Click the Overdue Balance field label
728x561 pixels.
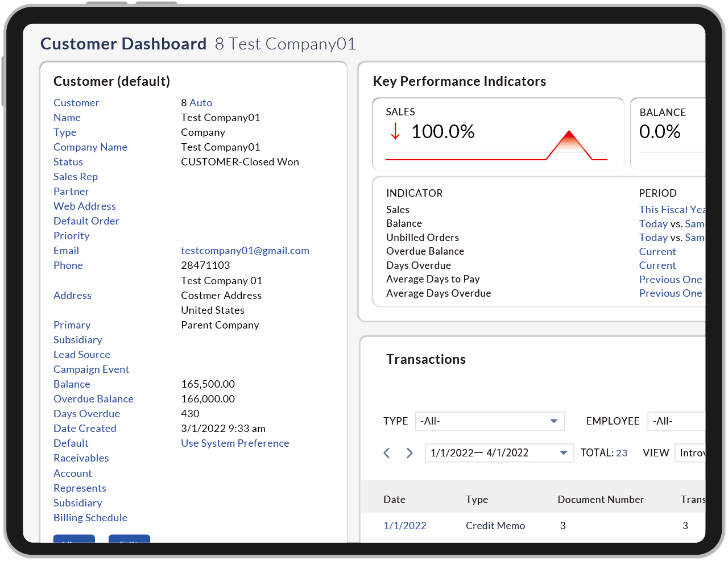pyautogui.click(x=93, y=399)
